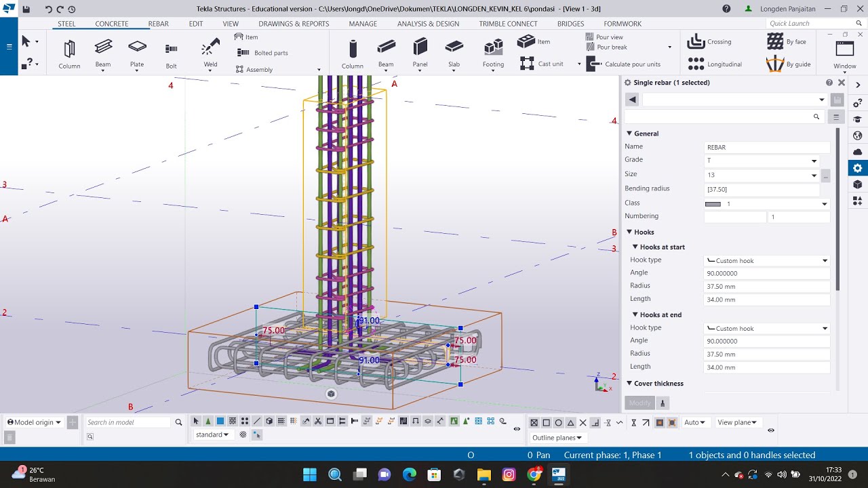This screenshot has width=868, height=488.
Task: Pick the steel Plate tool
Action: (137, 53)
